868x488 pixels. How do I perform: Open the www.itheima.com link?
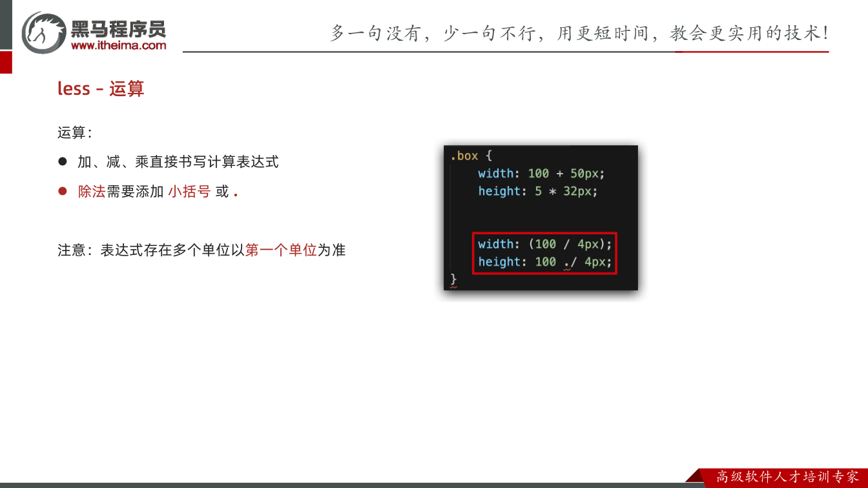coord(118,45)
